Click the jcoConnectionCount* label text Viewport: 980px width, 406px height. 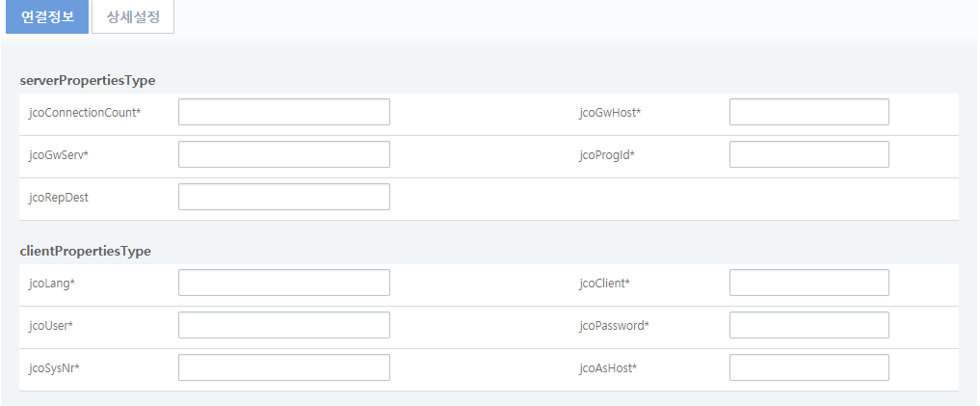pyautogui.click(x=85, y=113)
